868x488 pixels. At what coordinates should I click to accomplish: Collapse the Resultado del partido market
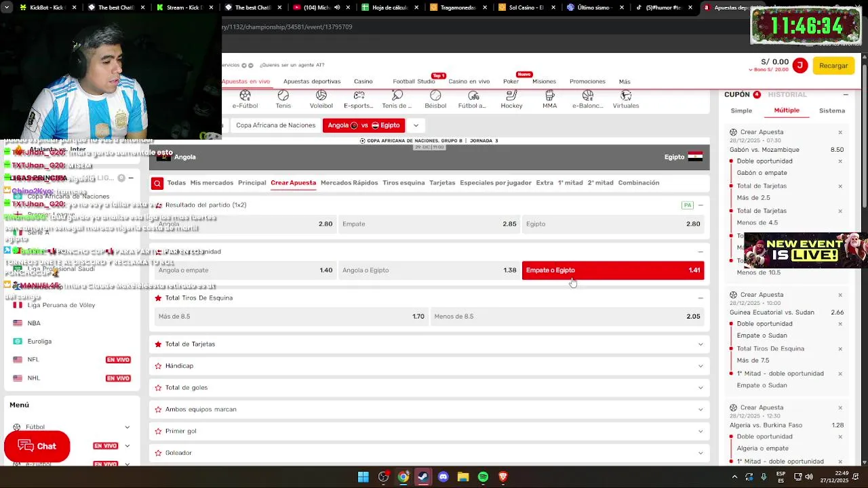coord(701,205)
